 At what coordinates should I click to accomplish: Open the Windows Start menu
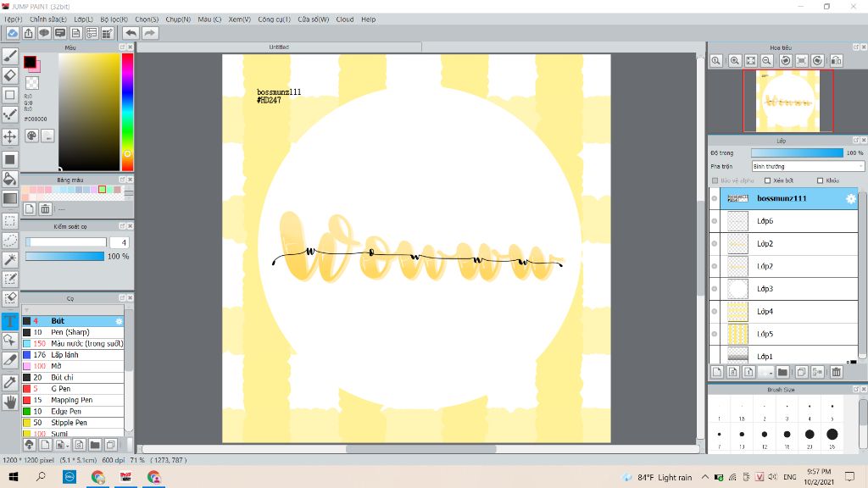click(14, 476)
